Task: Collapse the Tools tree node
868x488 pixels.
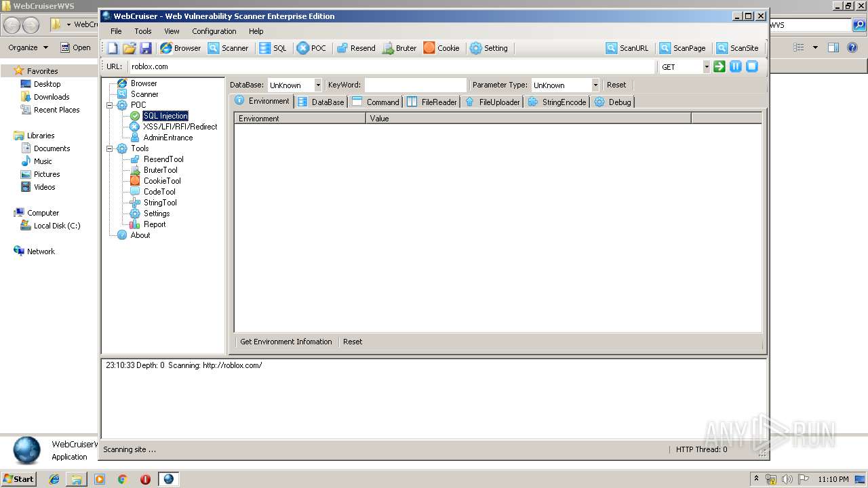Action: (x=110, y=148)
